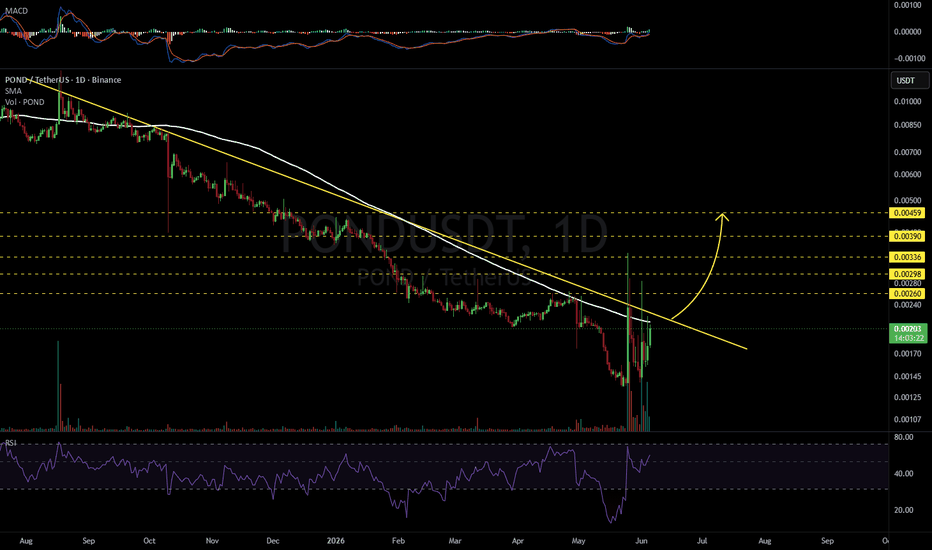Image resolution: width=932 pixels, height=550 pixels.
Task: Click the 0.00336 yellow price label
Action: tap(907, 257)
